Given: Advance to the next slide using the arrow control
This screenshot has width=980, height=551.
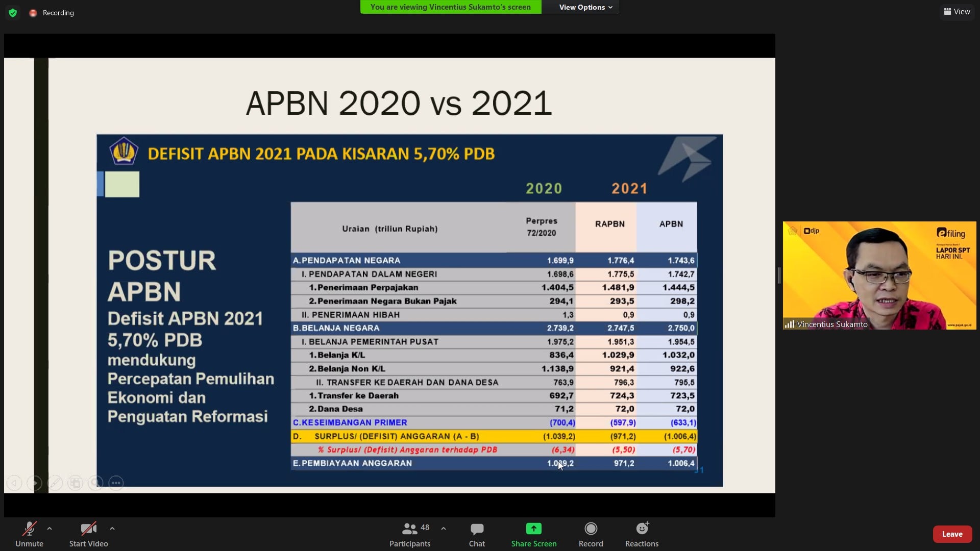Looking at the screenshot, I should [35, 483].
